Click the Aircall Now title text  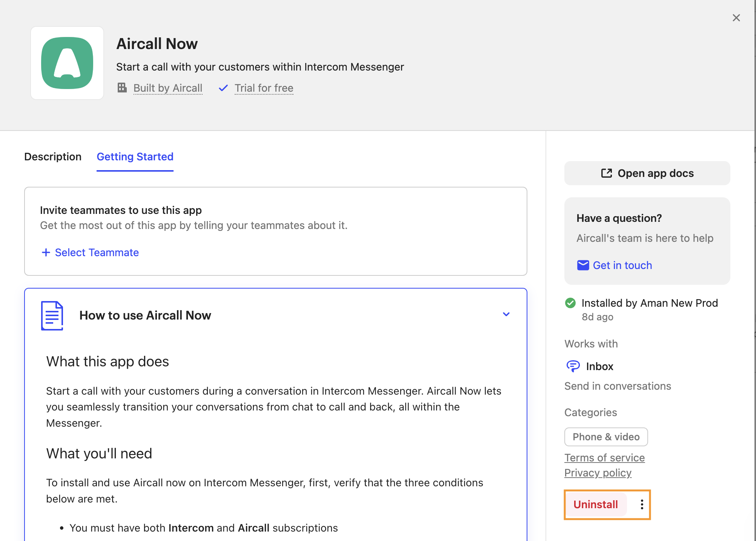point(157,44)
